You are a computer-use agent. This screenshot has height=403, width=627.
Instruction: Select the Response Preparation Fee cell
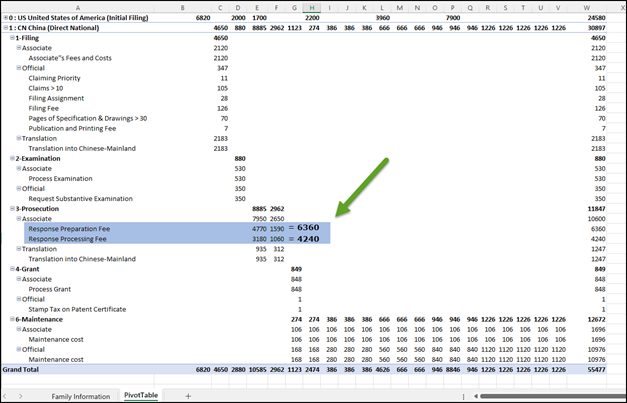69,228
